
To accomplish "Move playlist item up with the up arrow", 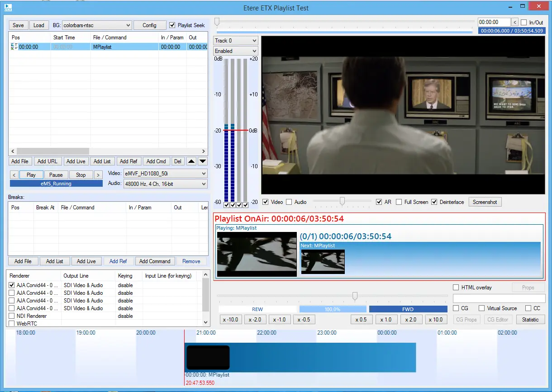I will point(192,161).
